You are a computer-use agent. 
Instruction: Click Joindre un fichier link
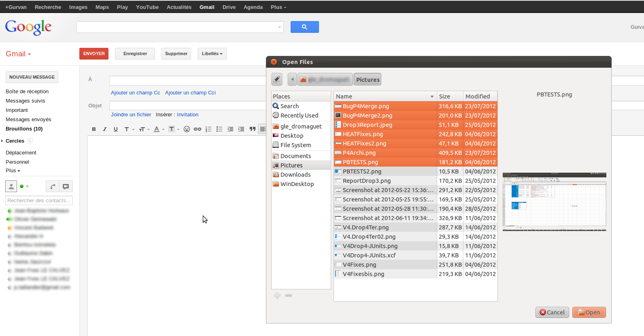(131, 115)
